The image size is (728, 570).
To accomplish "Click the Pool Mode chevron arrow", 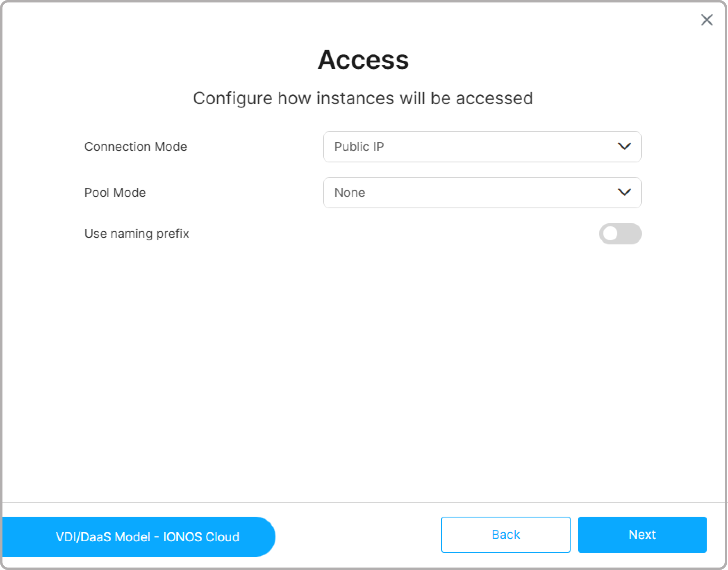I will click(x=624, y=192).
